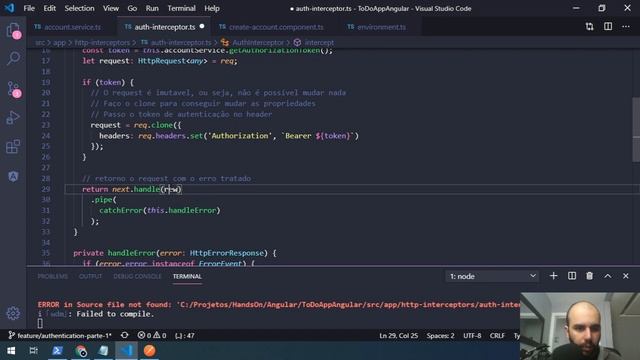This screenshot has width=640, height=360.
Task: Open the Help menu
Action: (x=212, y=8)
